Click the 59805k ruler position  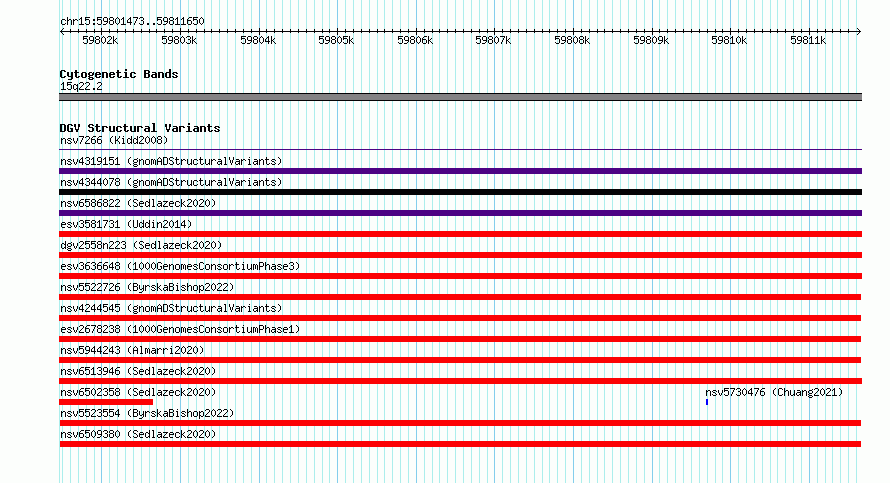[336, 40]
